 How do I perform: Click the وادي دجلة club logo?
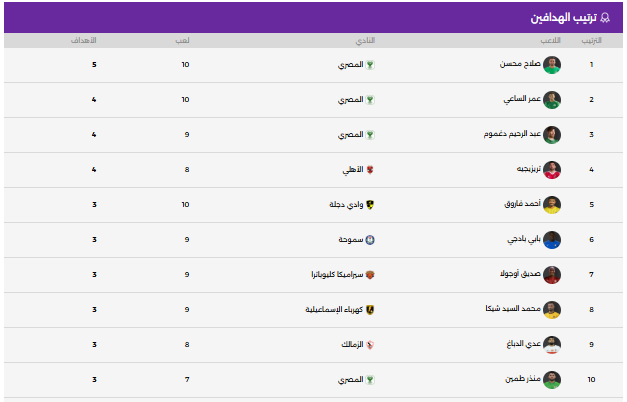click(371, 205)
